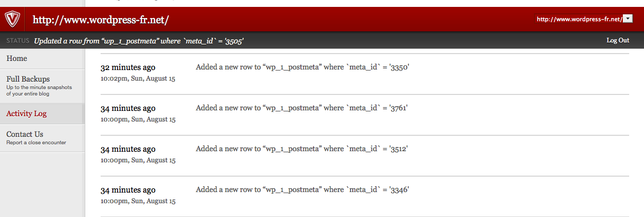644x217 pixels.
Task: Open the wordpress-fr.net heading link
Action: 101,20
